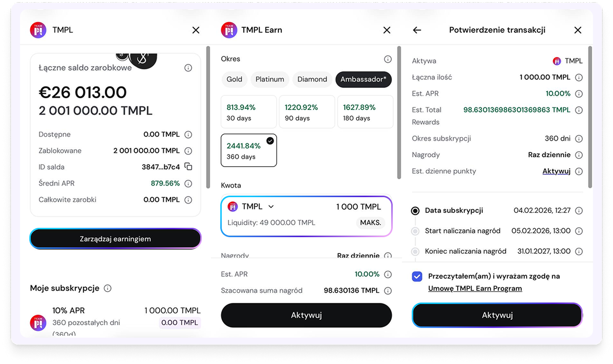Click info icon beside Szacowana suma nagród
Image resolution: width=613 pixels, height=364 pixels.
coord(388,291)
